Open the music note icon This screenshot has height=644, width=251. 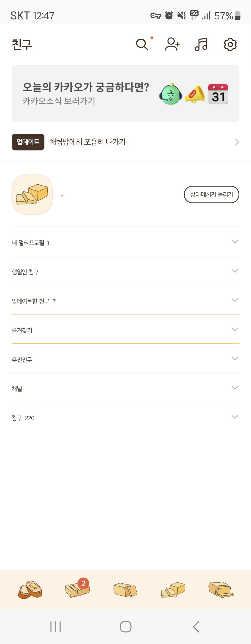(201, 44)
